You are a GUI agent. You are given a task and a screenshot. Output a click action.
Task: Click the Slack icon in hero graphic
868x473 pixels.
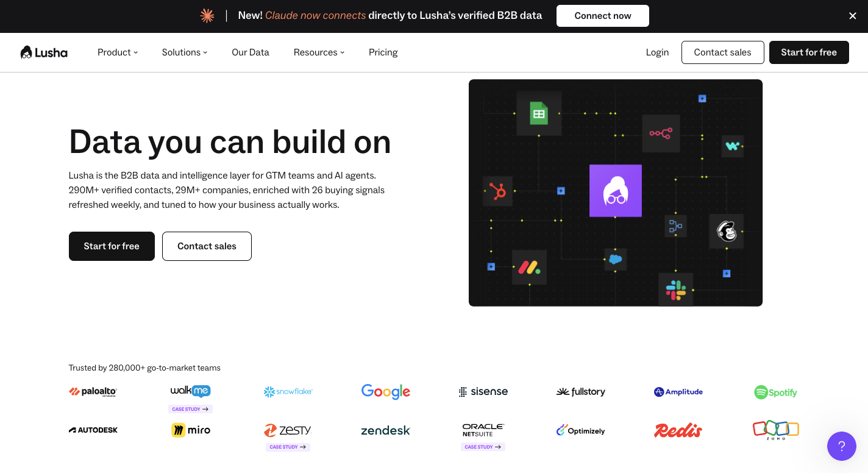(x=675, y=290)
